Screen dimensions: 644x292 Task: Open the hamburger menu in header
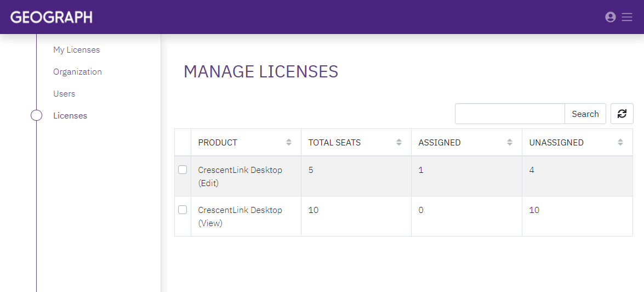(627, 17)
